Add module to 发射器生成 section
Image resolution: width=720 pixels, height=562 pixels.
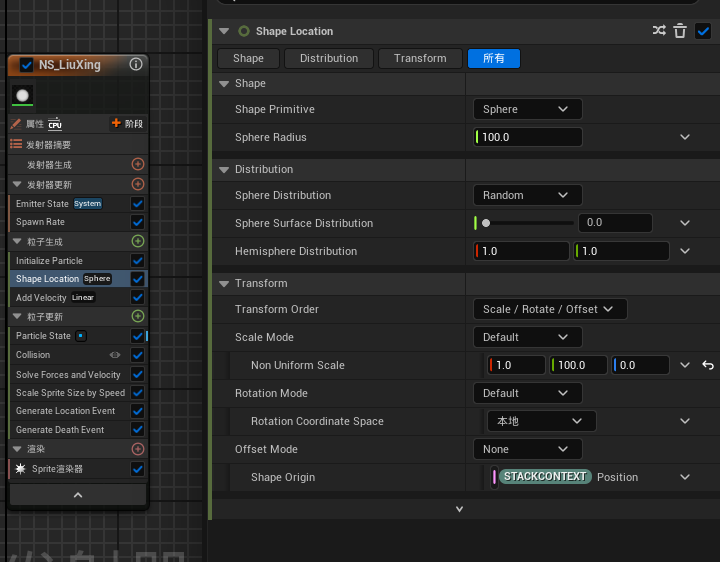[x=138, y=164]
